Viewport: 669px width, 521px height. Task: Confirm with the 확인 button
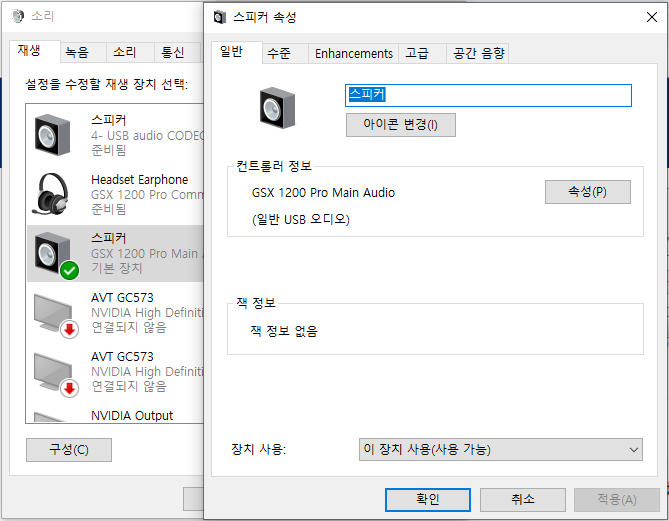pyautogui.click(x=428, y=499)
